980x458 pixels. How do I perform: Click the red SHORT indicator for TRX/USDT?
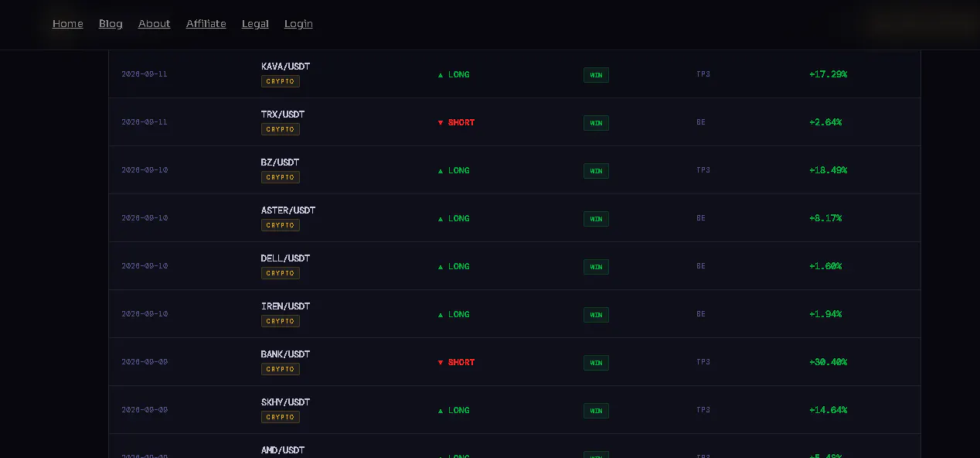(456, 123)
